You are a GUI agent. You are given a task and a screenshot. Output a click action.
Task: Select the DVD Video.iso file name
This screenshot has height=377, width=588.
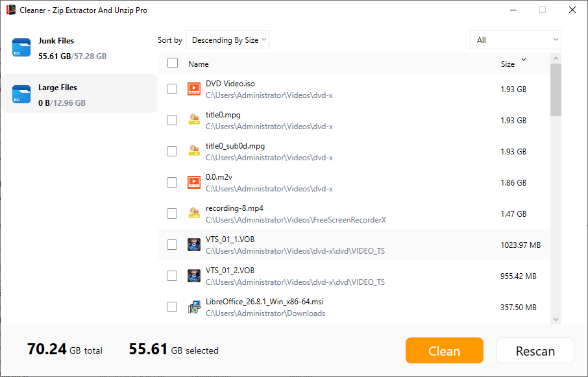pyautogui.click(x=230, y=84)
